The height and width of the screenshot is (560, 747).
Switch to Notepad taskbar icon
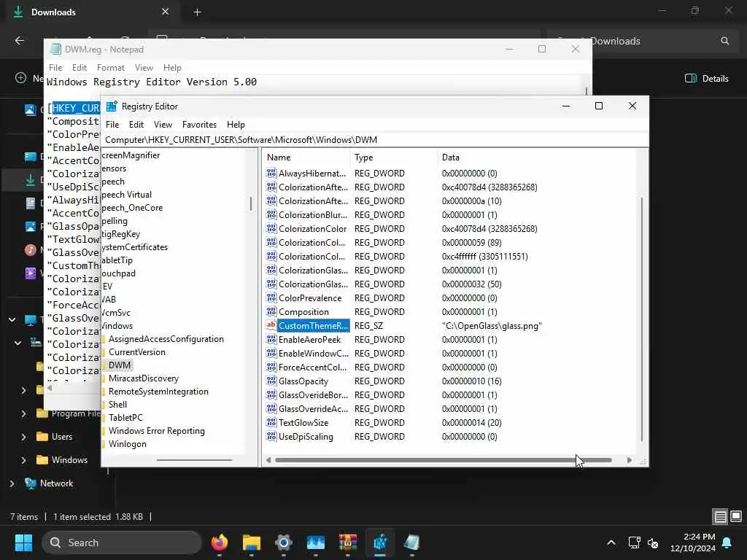point(411,542)
